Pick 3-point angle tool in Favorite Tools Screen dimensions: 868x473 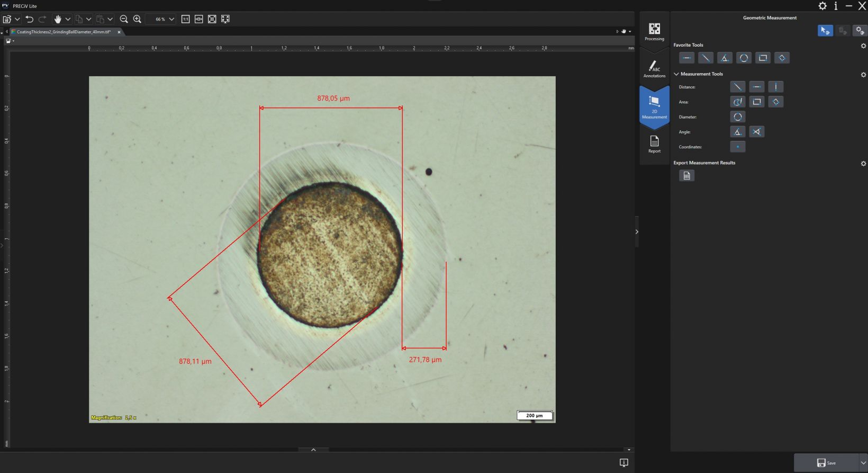click(725, 58)
